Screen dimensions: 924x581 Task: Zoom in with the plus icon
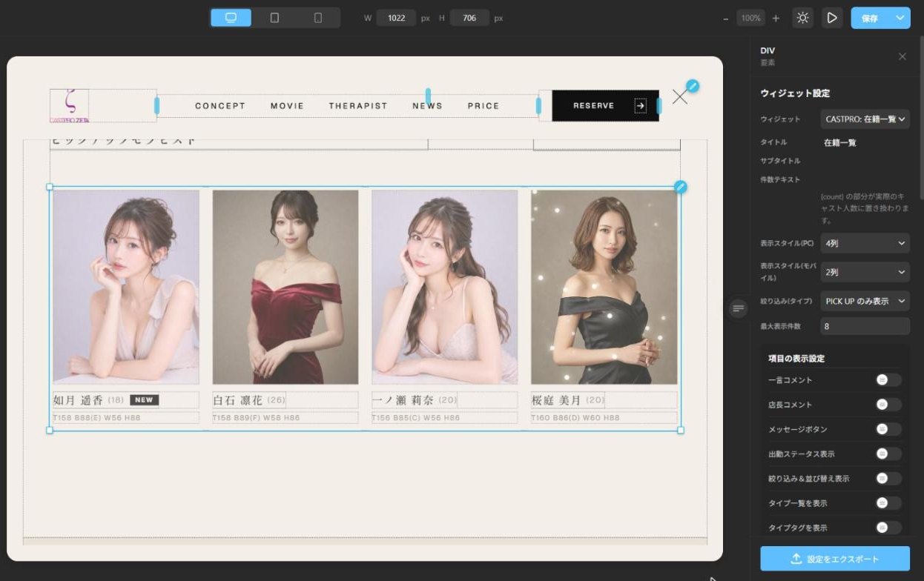coord(776,18)
